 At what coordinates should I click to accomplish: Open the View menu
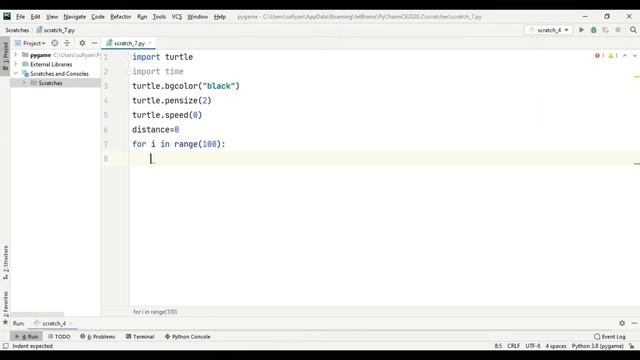[52, 17]
